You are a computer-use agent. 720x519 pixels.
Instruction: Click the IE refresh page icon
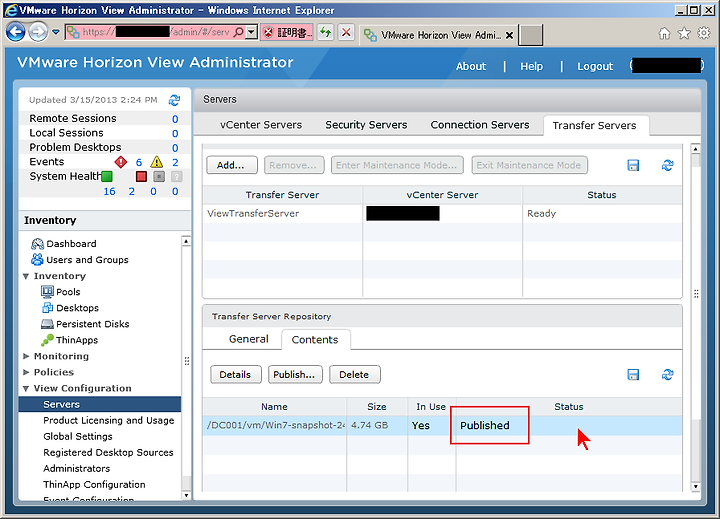point(326,32)
